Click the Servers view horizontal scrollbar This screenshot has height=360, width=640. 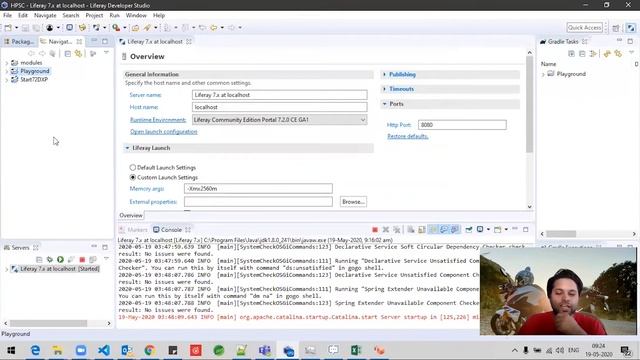pos(48,323)
